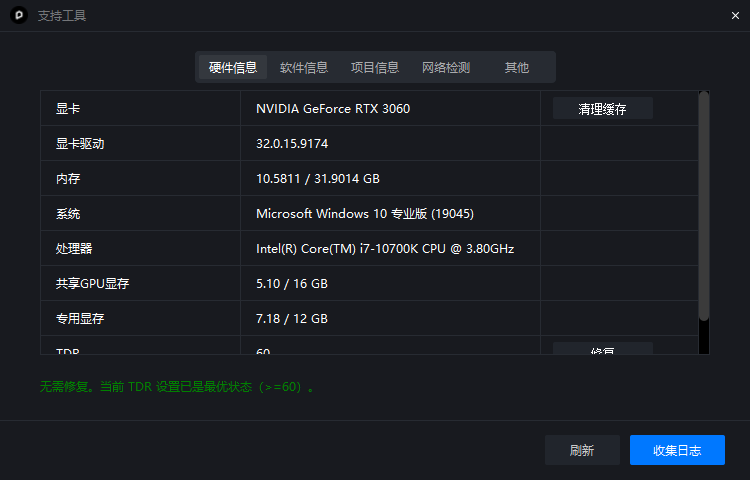Select the Intel Core i7-10700K processor text

[x=385, y=249]
